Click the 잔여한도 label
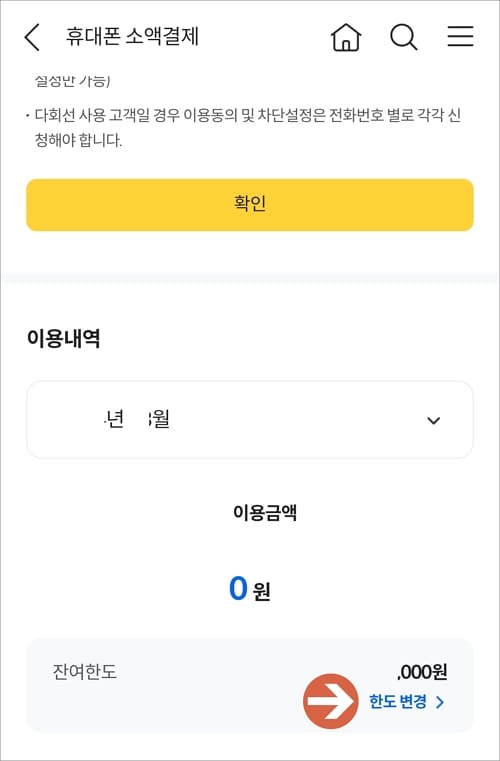 [x=85, y=672]
